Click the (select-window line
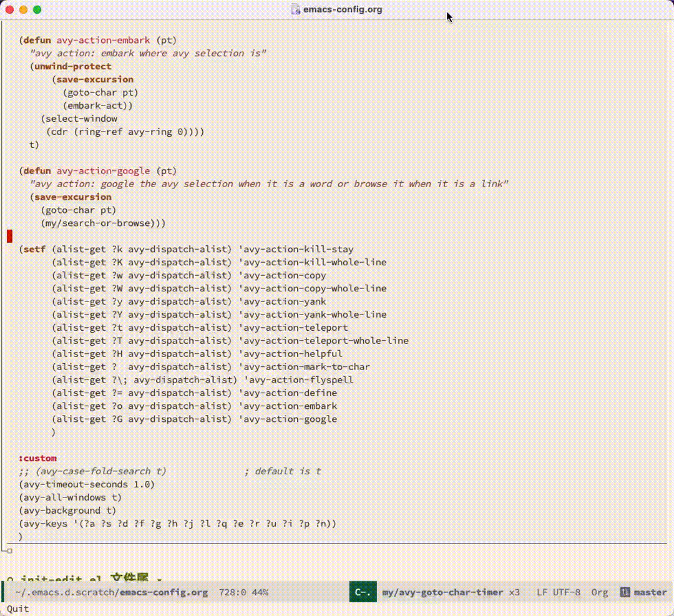The image size is (674, 616). point(79,119)
